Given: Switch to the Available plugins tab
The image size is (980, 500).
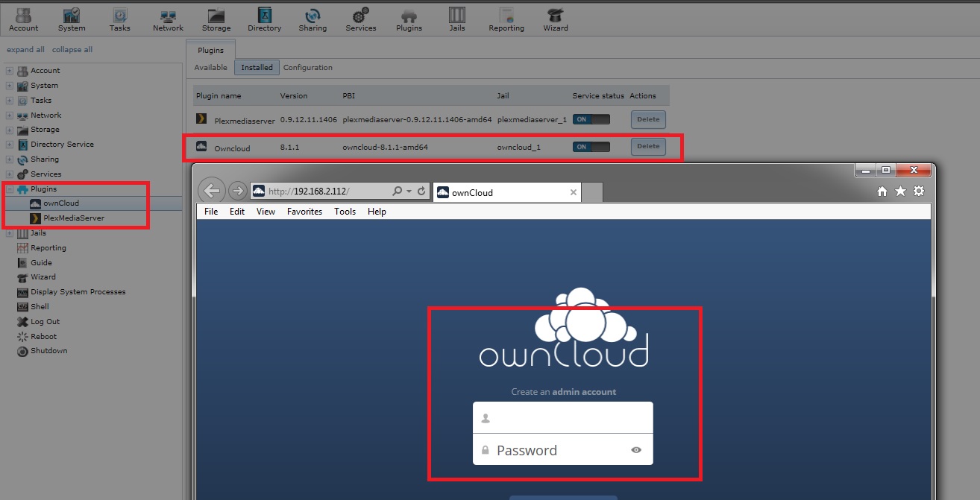Looking at the screenshot, I should (211, 67).
